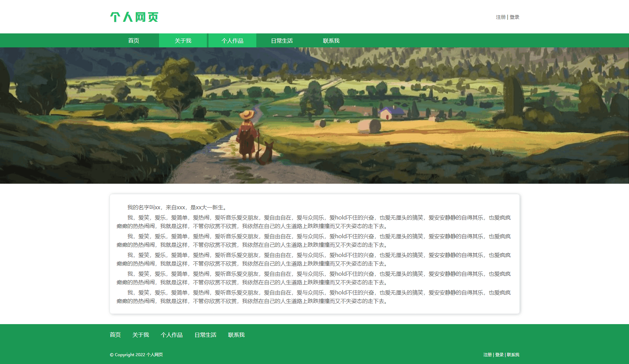Open the 注册 link in header
The width and height of the screenshot is (629, 364).
(x=501, y=17)
